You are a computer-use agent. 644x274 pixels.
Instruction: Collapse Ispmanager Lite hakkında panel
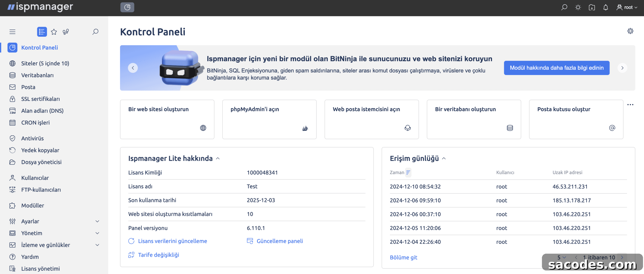click(218, 159)
